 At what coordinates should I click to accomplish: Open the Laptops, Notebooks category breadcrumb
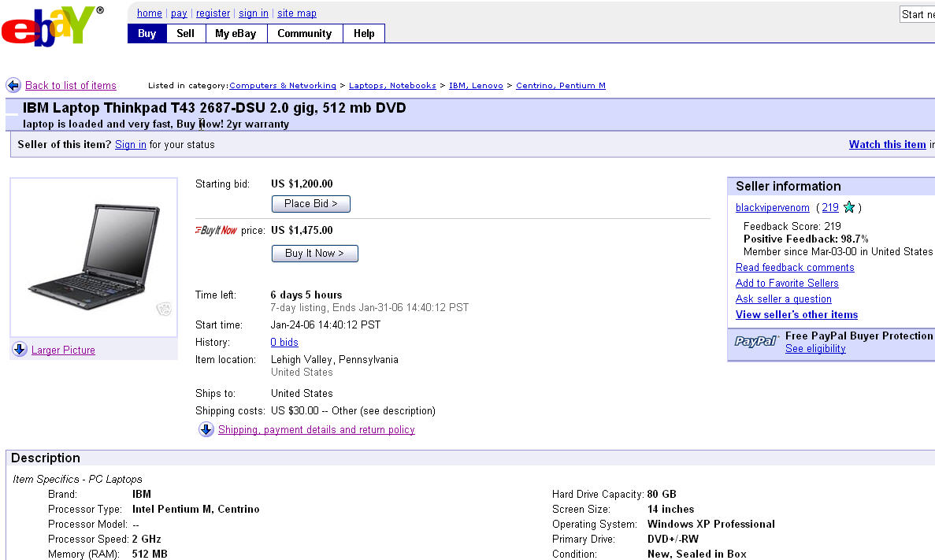392,86
